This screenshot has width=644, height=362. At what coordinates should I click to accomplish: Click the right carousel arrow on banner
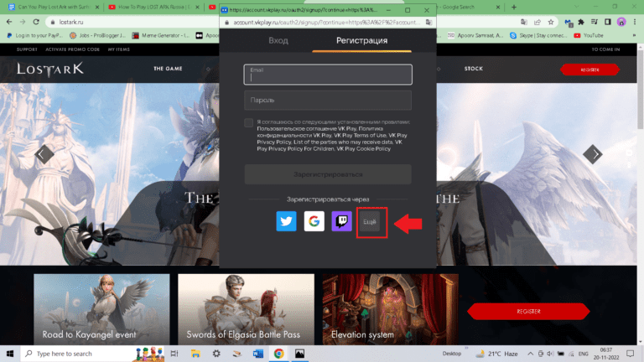point(593,153)
